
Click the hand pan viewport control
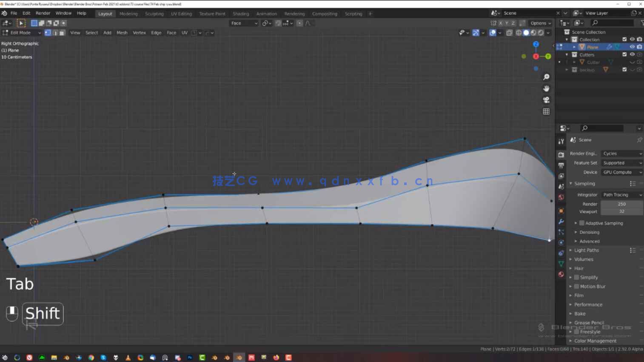pos(546,88)
